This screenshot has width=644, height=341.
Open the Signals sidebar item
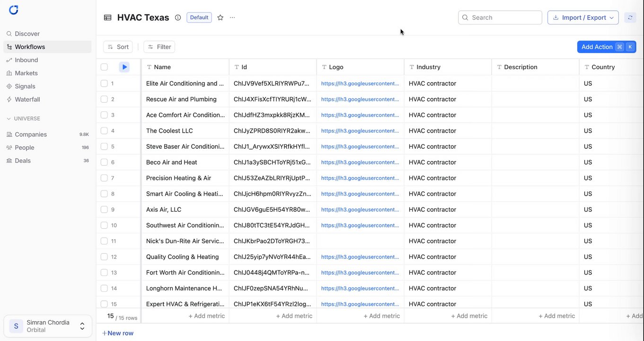point(25,86)
